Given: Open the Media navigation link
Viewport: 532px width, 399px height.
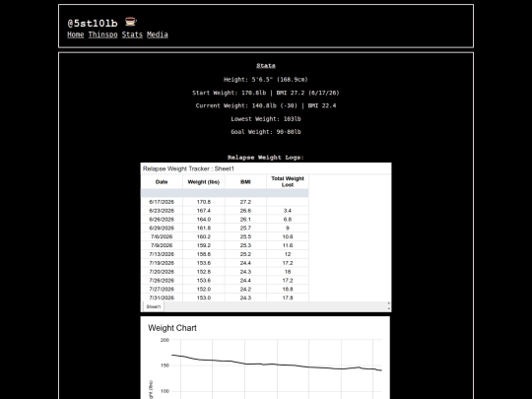Looking at the screenshot, I should click(157, 34).
